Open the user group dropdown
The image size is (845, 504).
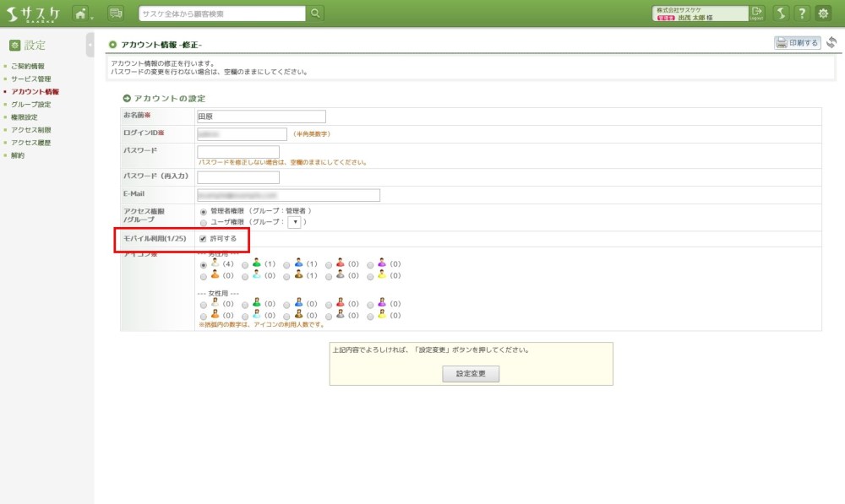coord(294,222)
